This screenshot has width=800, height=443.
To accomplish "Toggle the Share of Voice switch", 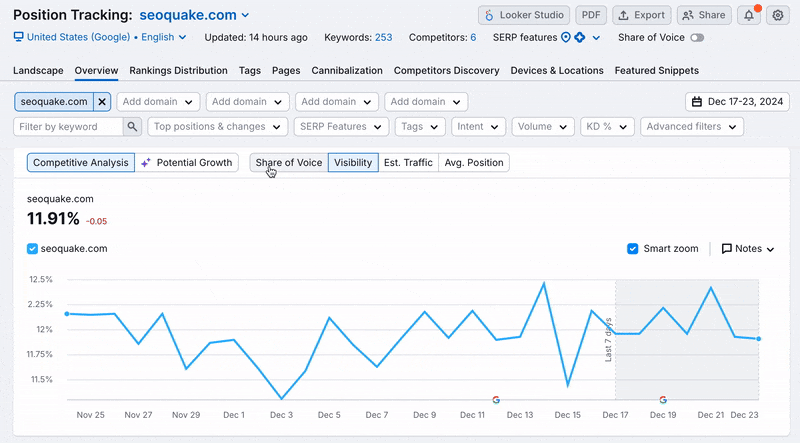I will (696, 38).
